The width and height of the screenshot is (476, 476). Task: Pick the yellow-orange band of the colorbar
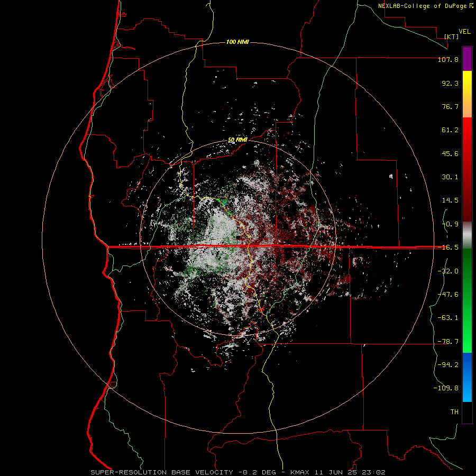pyautogui.click(x=467, y=94)
